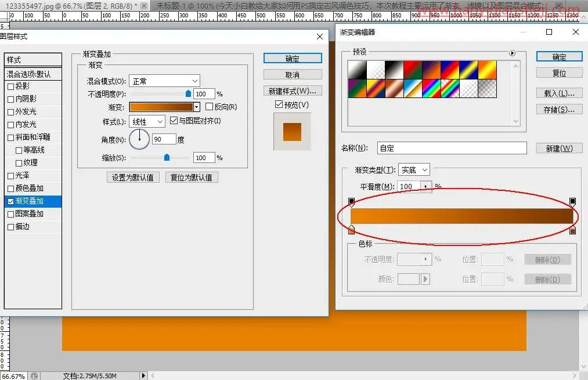Image resolution: width=588 pixels, height=380 pixels.
Task: Click the 不透明度 (Opacity) slider handle
Action: point(188,93)
